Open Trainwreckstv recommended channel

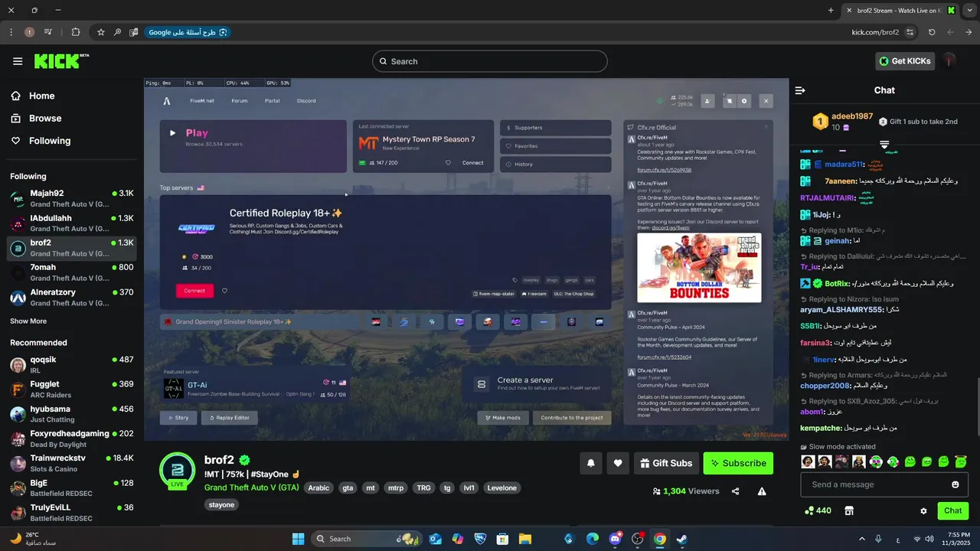[72, 463]
